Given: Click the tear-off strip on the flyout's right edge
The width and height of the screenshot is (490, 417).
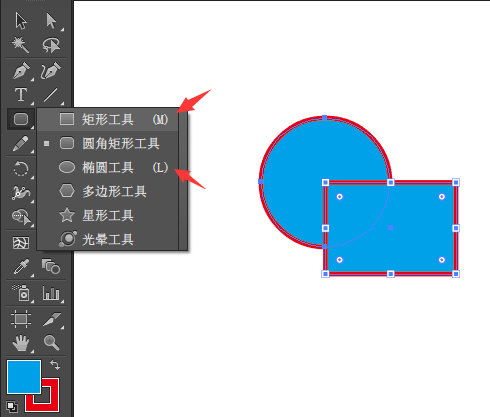Looking at the screenshot, I should (x=183, y=179).
